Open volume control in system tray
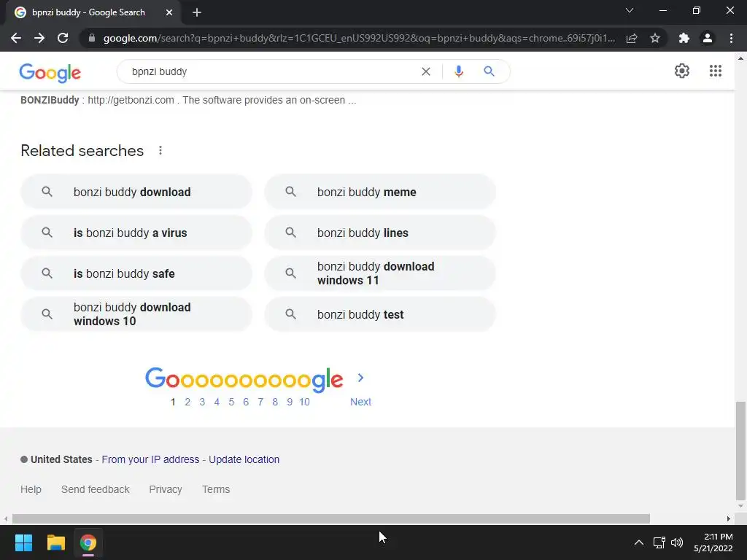The width and height of the screenshot is (747, 560). pos(677,542)
